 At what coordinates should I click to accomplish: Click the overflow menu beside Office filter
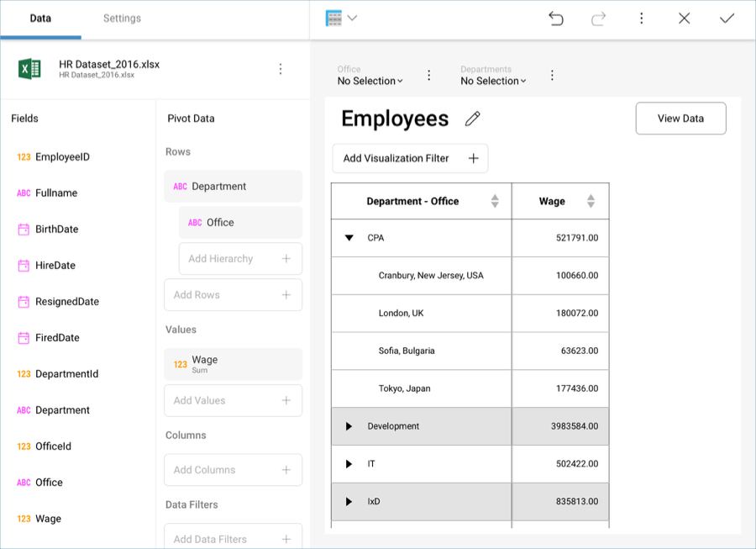coord(428,74)
